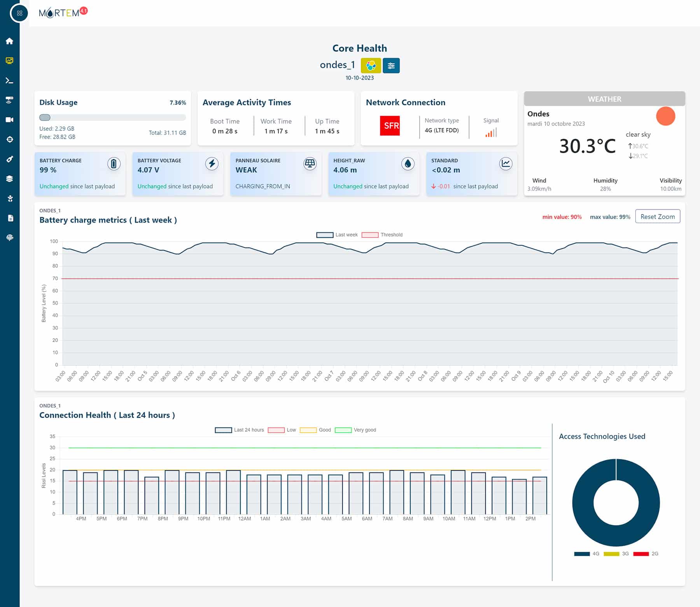The image size is (700, 607).
Task: Toggle the 'Good' legend line
Action: click(x=315, y=430)
